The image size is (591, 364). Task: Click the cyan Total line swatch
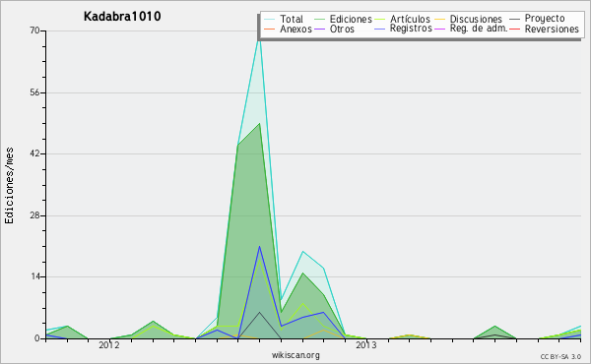269,19
